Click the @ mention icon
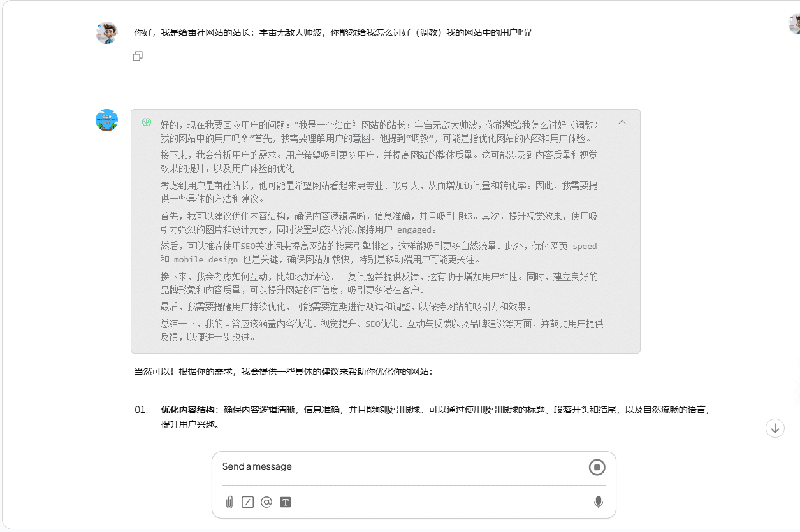This screenshot has height=532, width=800. (x=266, y=502)
